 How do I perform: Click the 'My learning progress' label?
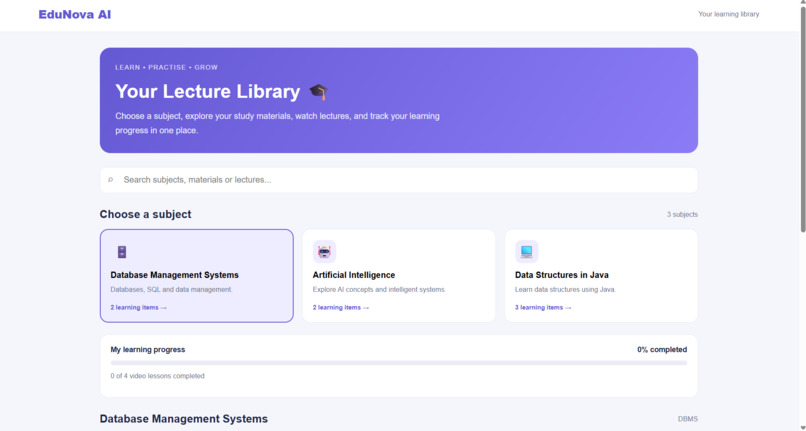click(148, 350)
